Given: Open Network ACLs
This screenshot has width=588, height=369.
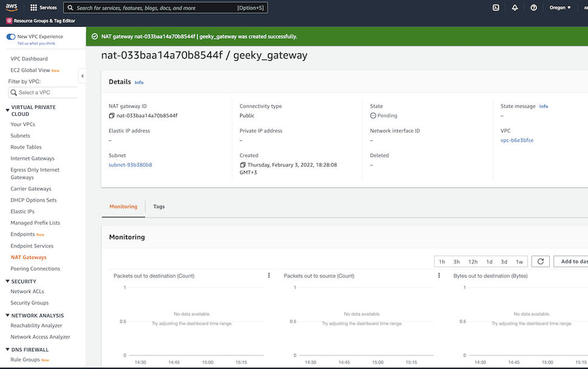Looking at the screenshot, I should [27, 291].
